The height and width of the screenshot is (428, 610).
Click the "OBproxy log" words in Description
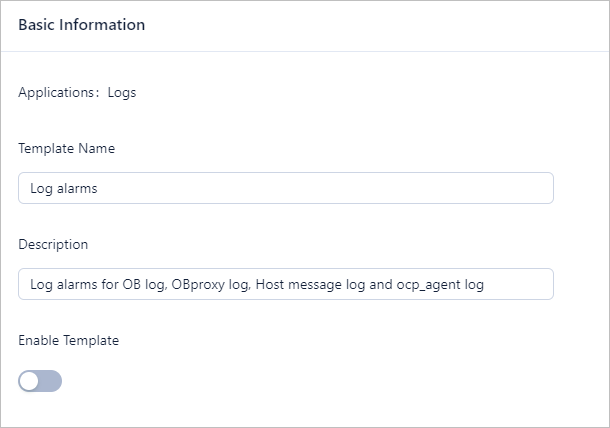[x=210, y=284]
